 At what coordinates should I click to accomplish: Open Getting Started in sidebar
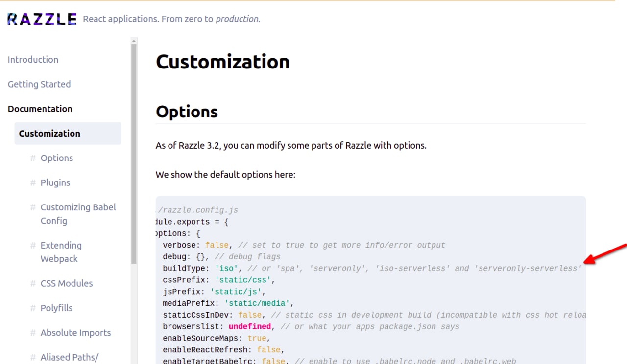39,84
